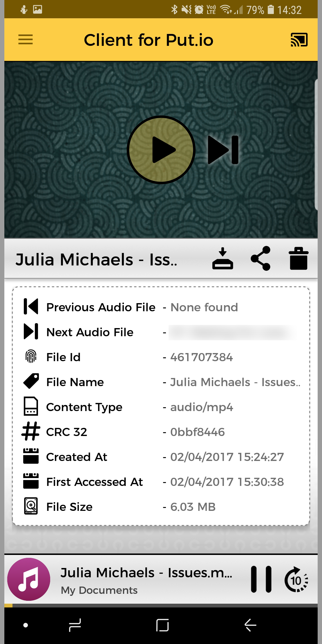The image size is (322, 644).
Task: Click the Next Audio File icon
Action: pyautogui.click(x=31, y=331)
